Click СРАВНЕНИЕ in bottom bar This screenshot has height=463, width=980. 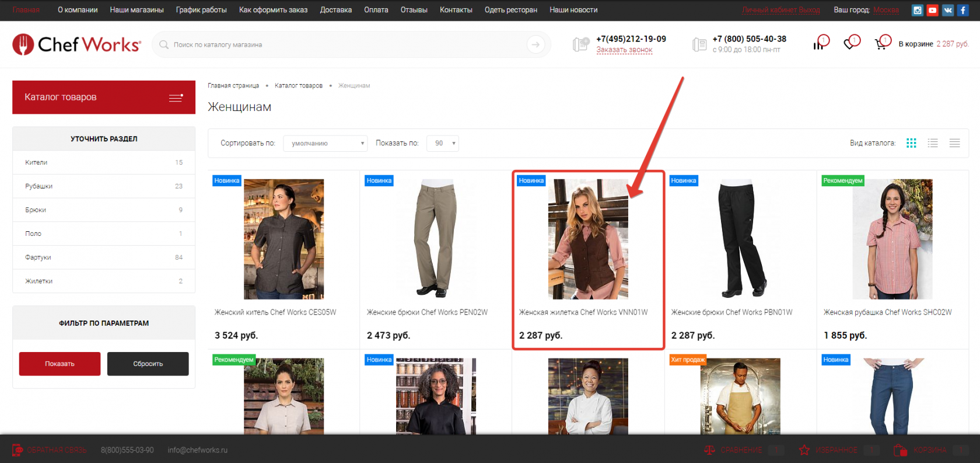(x=741, y=450)
